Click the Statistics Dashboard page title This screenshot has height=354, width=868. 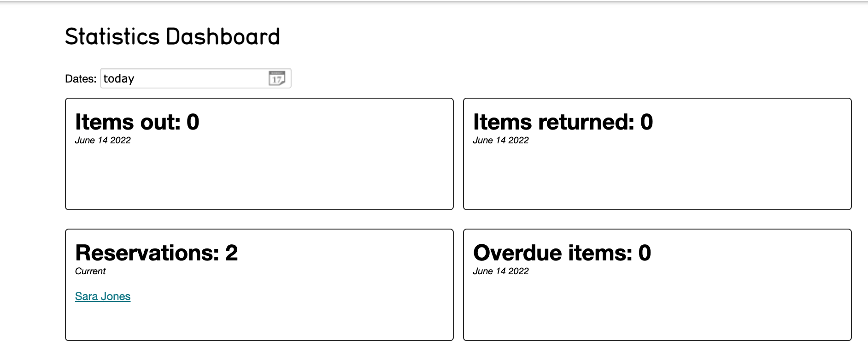[172, 37]
